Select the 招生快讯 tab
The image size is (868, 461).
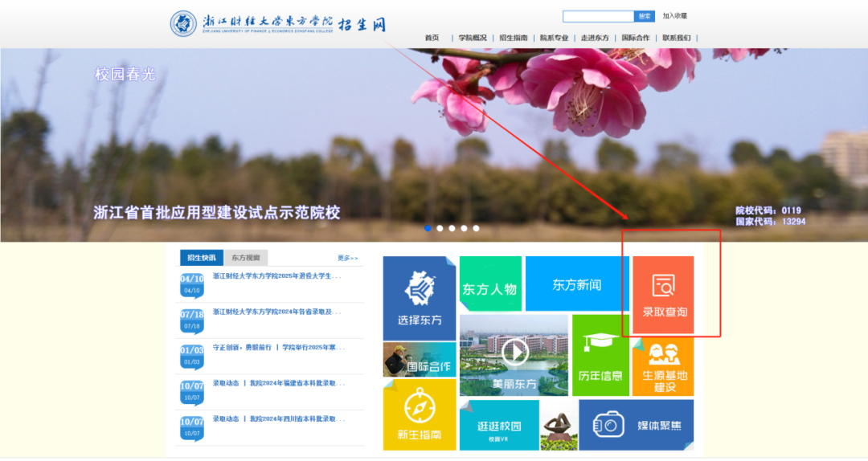coord(201,258)
